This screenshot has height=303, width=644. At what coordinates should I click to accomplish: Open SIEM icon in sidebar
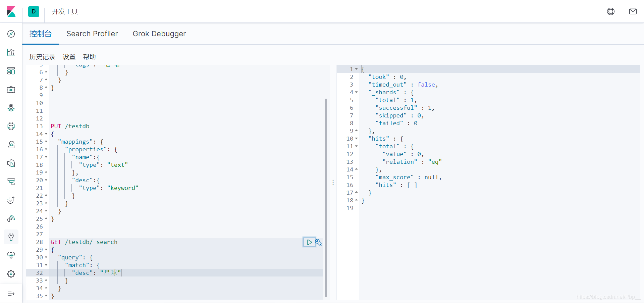(x=11, y=218)
